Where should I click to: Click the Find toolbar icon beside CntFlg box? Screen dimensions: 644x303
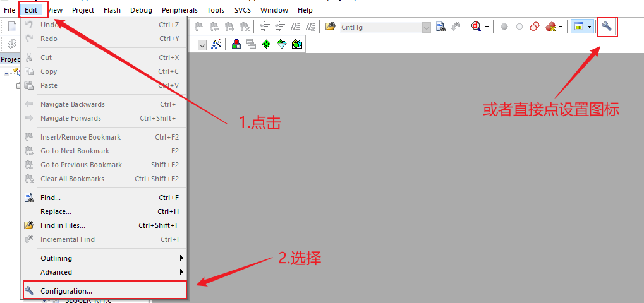click(440, 27)
